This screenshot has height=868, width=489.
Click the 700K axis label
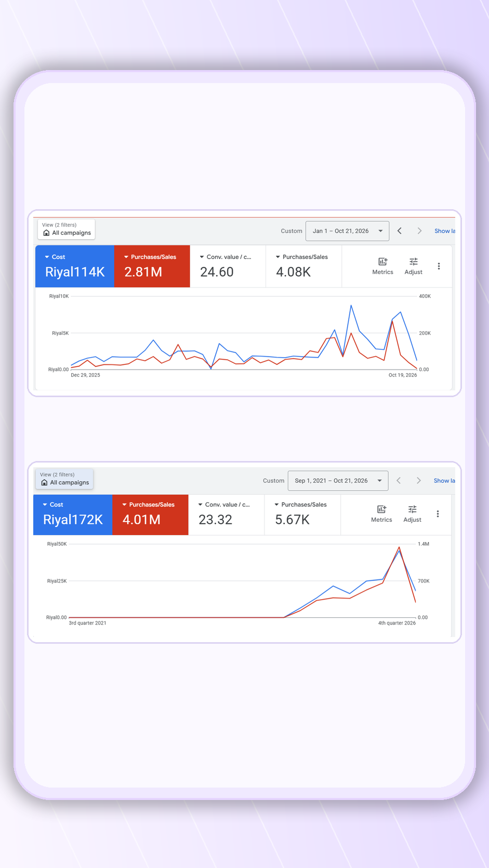(x=424, y=581)
